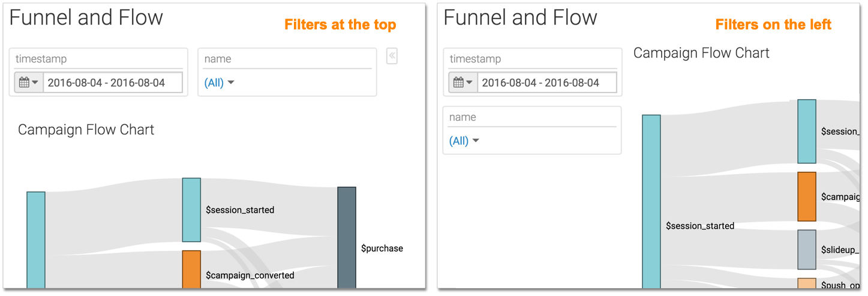Click the $purchase label text
Screen dimensions: 868x296
coord(382,249)
